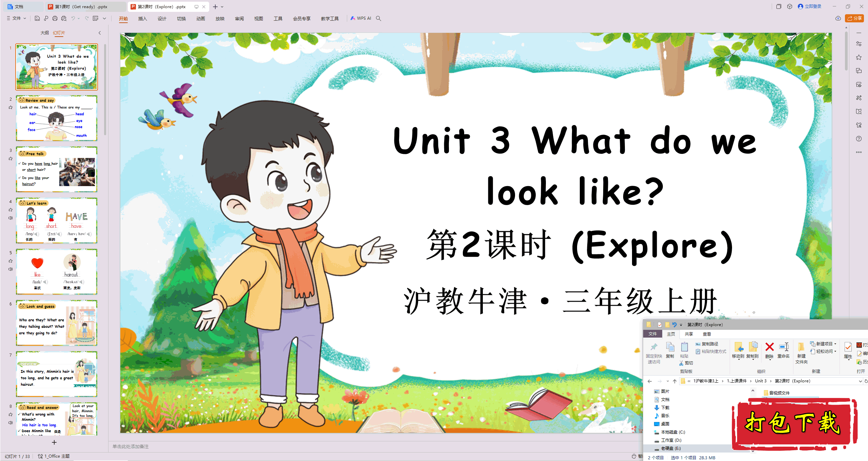Click the Undo arrow icon
Viewport: 868px width, 461px height.
(73, 18)
